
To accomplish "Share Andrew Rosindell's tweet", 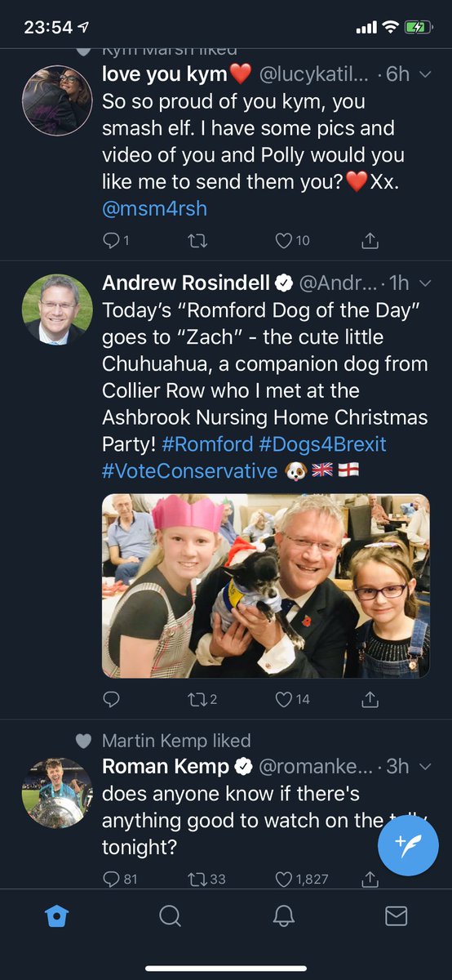I will tap(370, 699).
